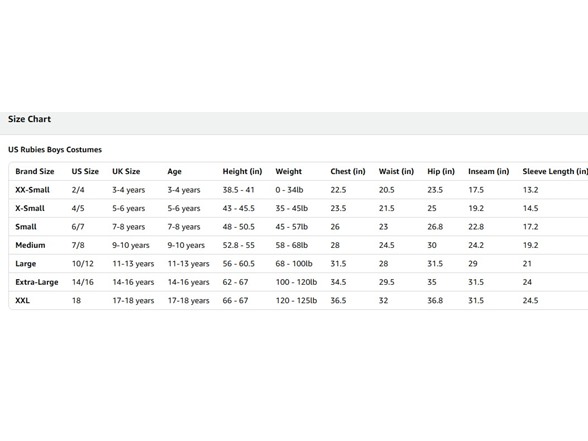This screenshot has width=588, height=441.
Task: Select the Large brand size row label
Action: coord(26,264)
